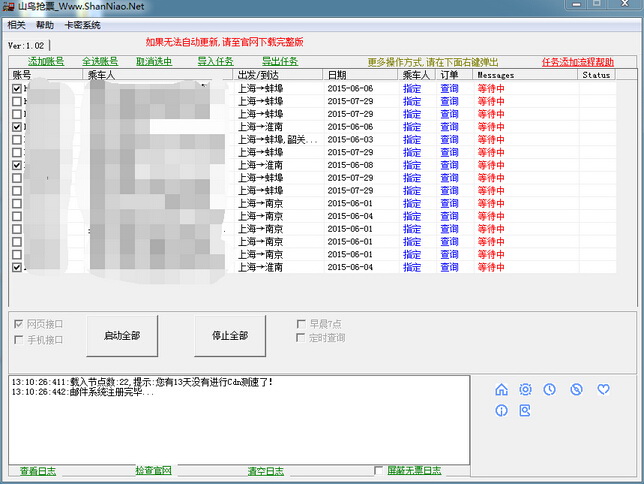Click the 订单 column header
644x485 pixels.
point(453,75)
